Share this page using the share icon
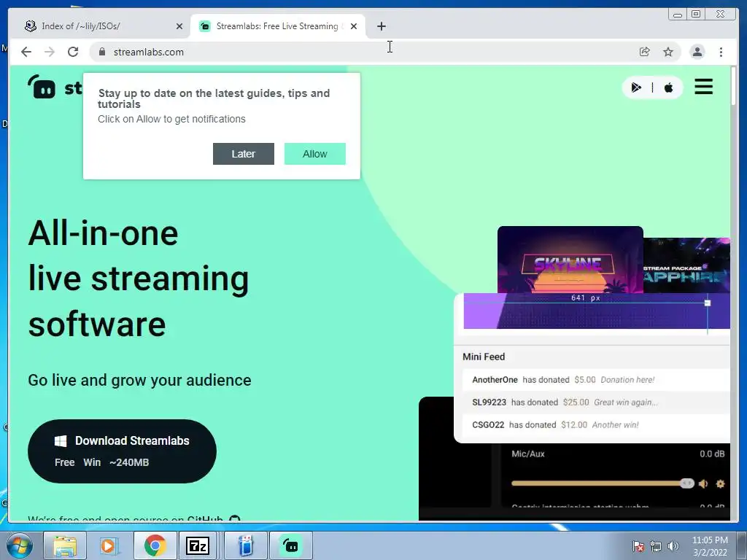This screenshot has height=560, width=747. point(645,52)
